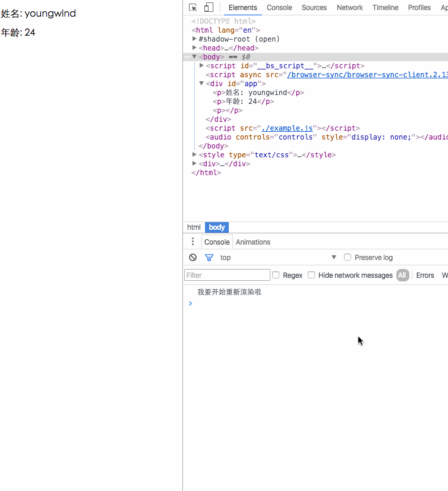448x491 pixels.
Task: Select the empty <p></p> node
Action: [x=228, y=110]
